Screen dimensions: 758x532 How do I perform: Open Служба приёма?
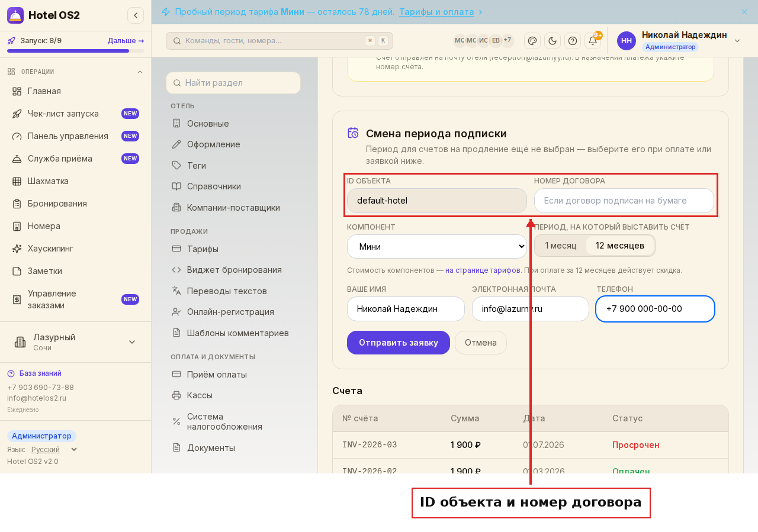75,159
